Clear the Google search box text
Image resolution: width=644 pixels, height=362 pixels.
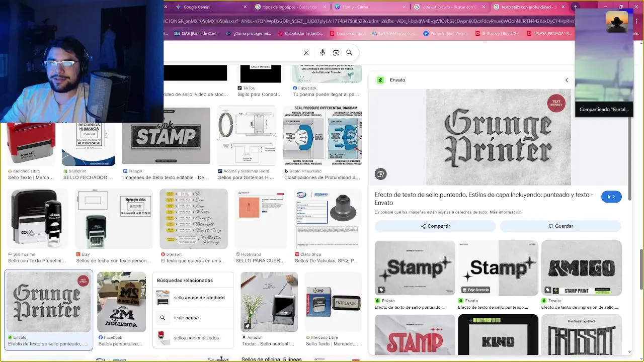(x=306, y=52)
